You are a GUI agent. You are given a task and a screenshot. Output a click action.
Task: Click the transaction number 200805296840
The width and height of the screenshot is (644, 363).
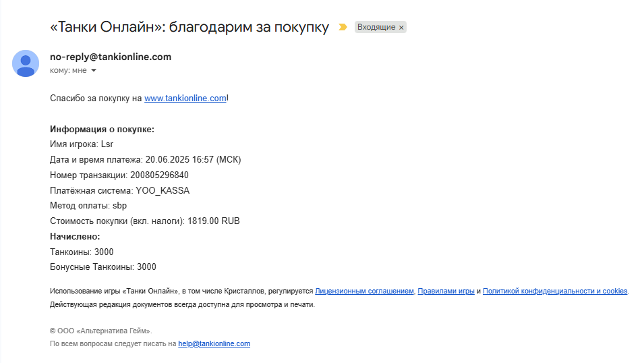click(159, 175)
